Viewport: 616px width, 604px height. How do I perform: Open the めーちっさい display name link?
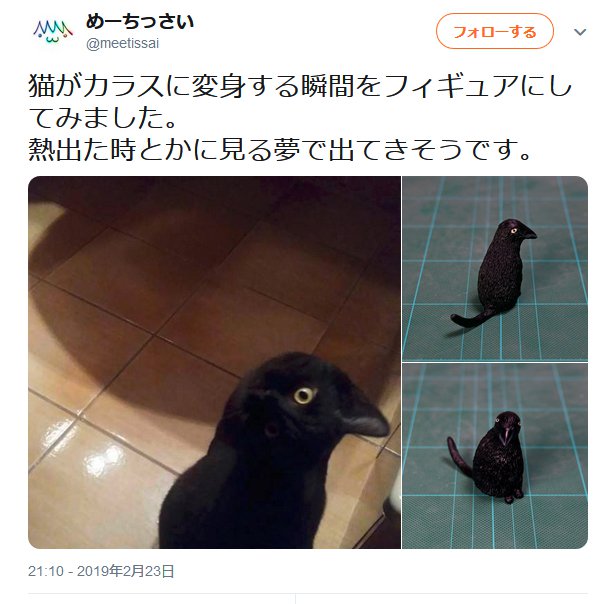pyautogui.click(x=140, y=22)
